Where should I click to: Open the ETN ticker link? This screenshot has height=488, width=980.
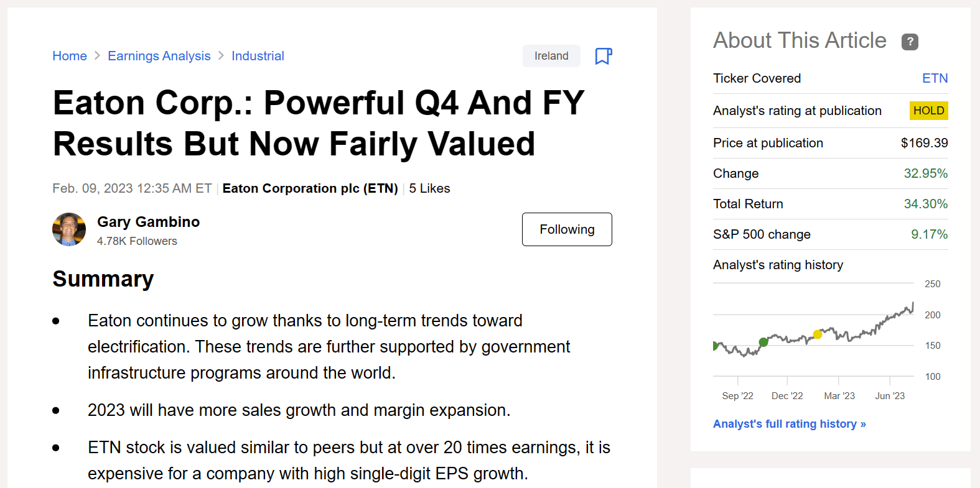coord(935,78)
